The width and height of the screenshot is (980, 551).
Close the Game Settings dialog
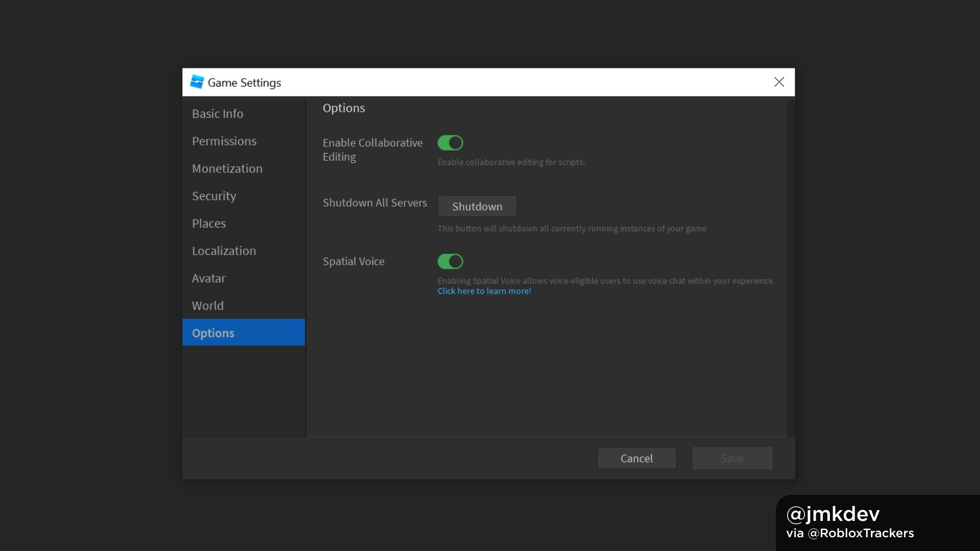tap(779, 82)
